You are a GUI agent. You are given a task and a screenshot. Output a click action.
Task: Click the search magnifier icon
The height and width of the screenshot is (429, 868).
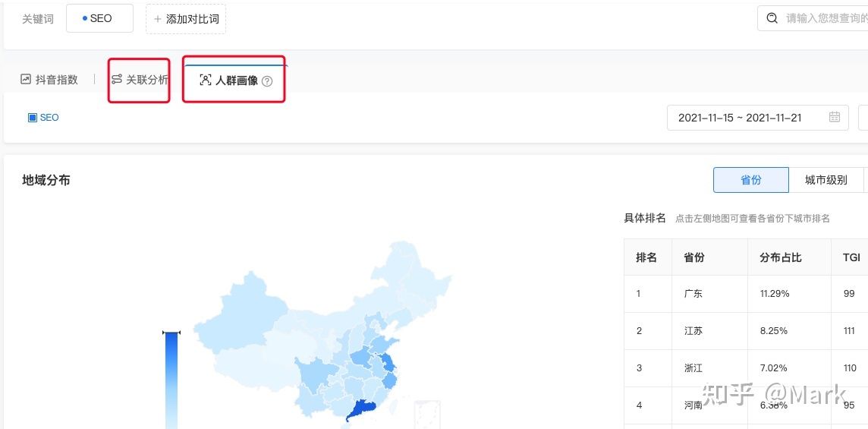[x=772, y=18]
